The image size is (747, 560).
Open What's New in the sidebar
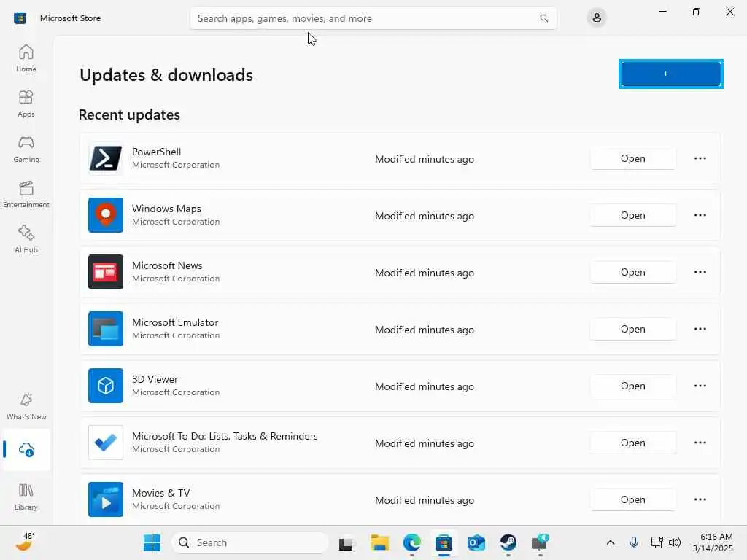[26, 407]
